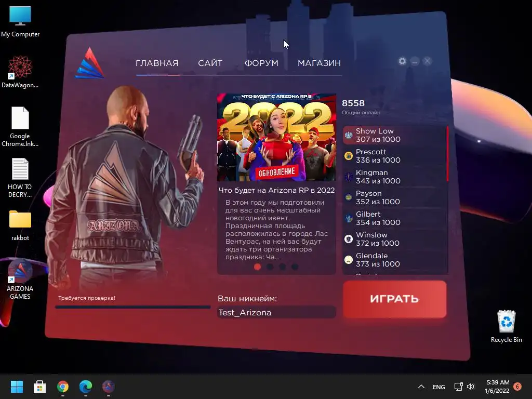Screen dimensions: 532x399
Task: Open Google Chrome from taskbar
Action: (63, 387)
